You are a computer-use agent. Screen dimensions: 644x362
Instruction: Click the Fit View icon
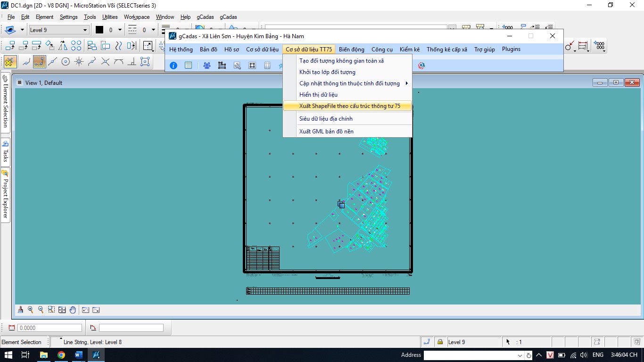click(x=62, y=310)
